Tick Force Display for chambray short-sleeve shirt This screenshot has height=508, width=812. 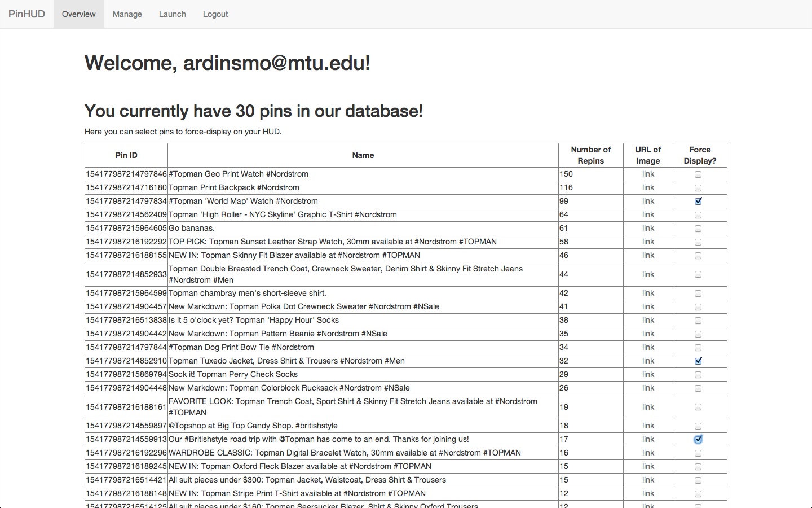(x=698, y=294)
